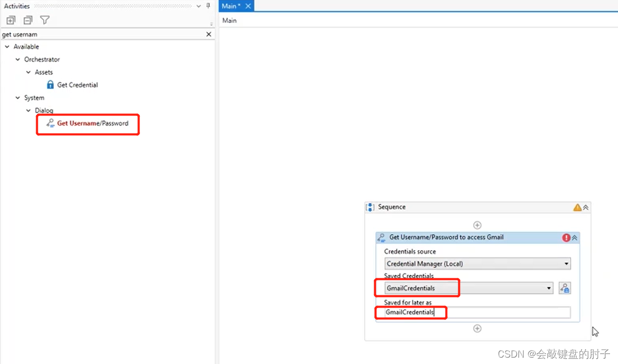Click the red error icon on the activity
Screen dimensions: 618x364
click(x=566, y=237)
